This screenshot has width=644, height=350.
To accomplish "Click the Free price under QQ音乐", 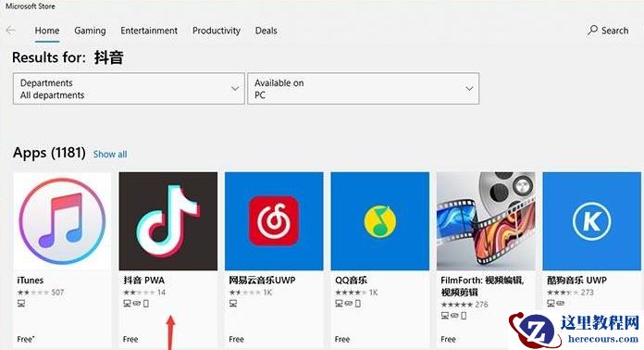I will [342, 339].
